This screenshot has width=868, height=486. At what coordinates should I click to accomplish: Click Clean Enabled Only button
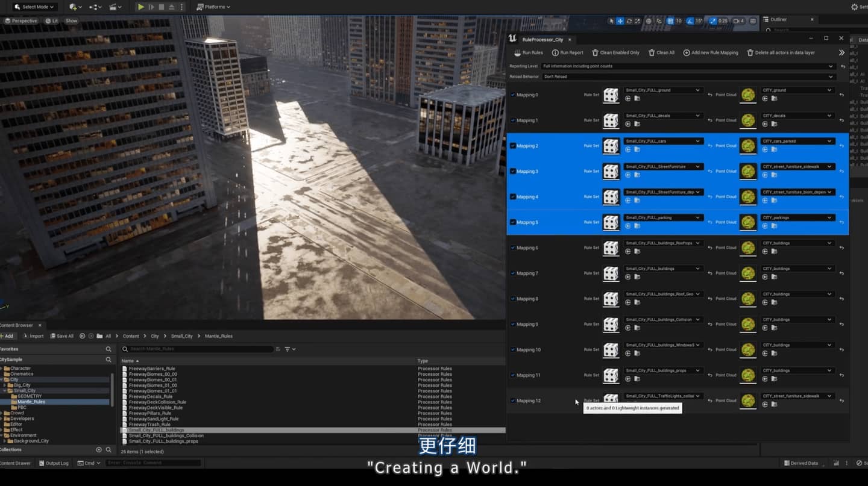616,52
